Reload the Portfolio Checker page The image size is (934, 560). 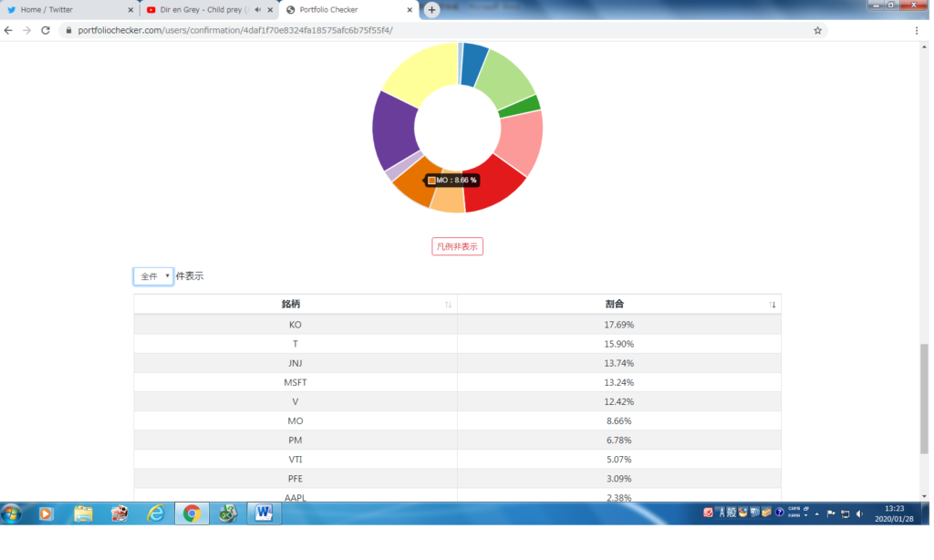click(46, 30)
